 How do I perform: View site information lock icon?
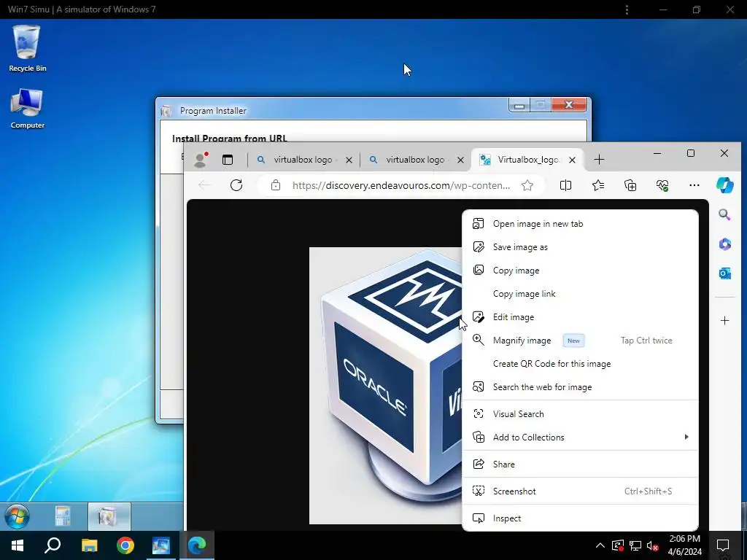[276, 185]
